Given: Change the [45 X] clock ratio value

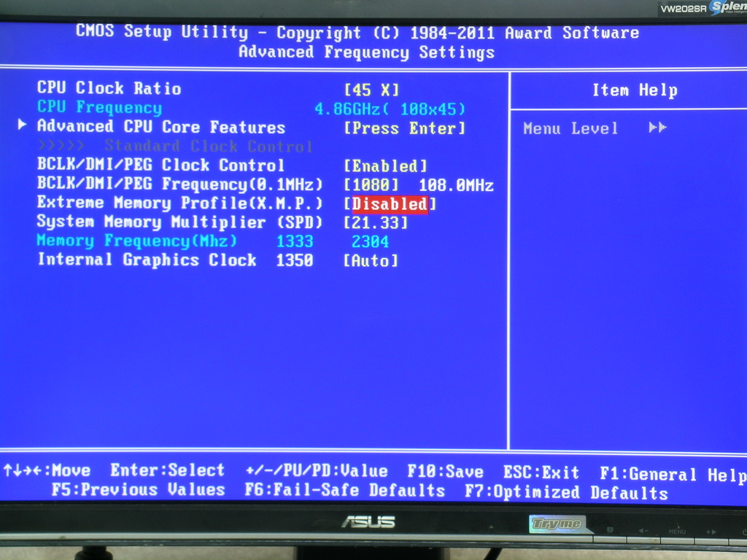Looking at the screenshot, I should coord(371,90).
